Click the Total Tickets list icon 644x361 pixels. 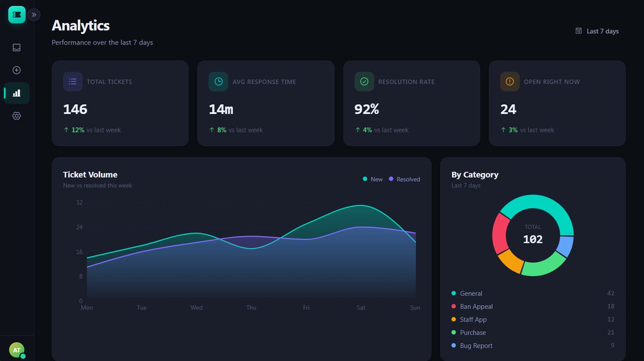pos(73,82)
